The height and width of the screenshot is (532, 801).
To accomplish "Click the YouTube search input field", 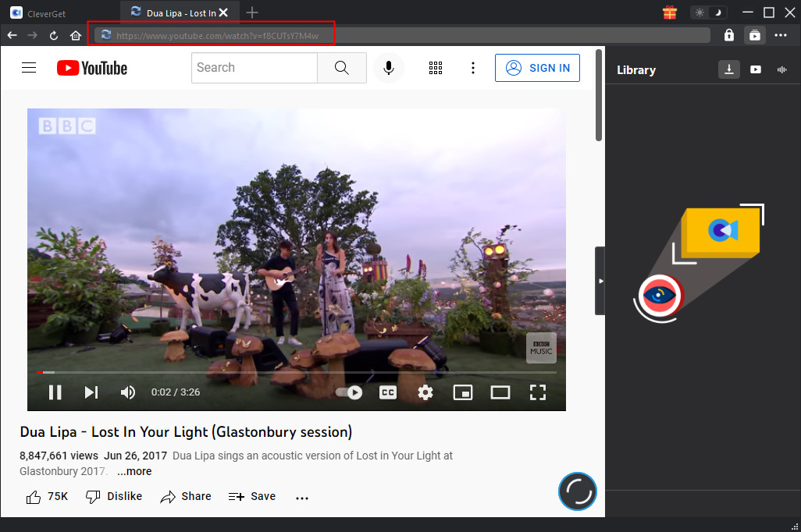I will (254, 68).
